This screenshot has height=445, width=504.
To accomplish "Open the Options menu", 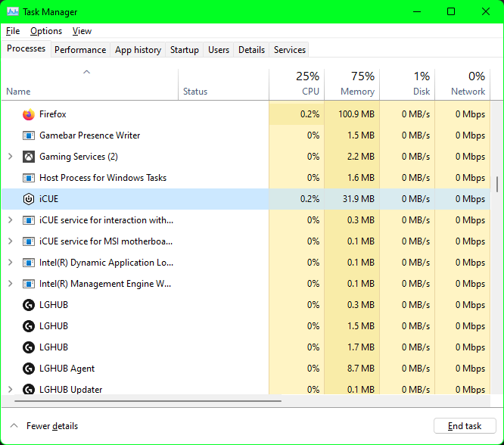I will tap(46, 31).
